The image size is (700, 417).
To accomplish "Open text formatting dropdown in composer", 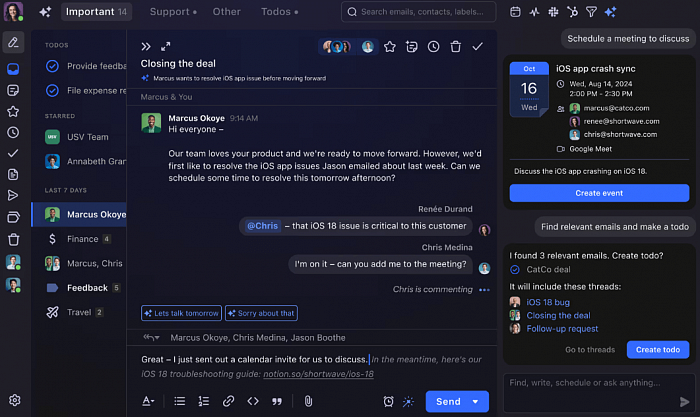I will click(148, 401).
